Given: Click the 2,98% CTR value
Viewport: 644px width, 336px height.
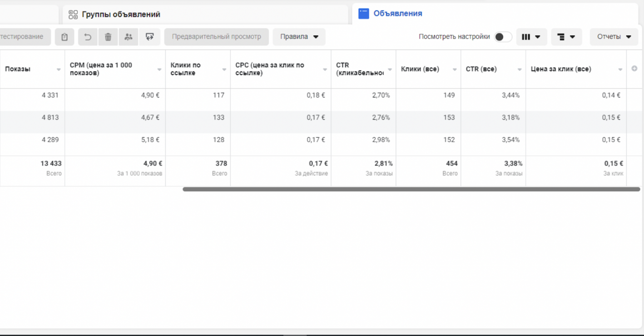Looking at the screenshot, I should coord(381,140).
